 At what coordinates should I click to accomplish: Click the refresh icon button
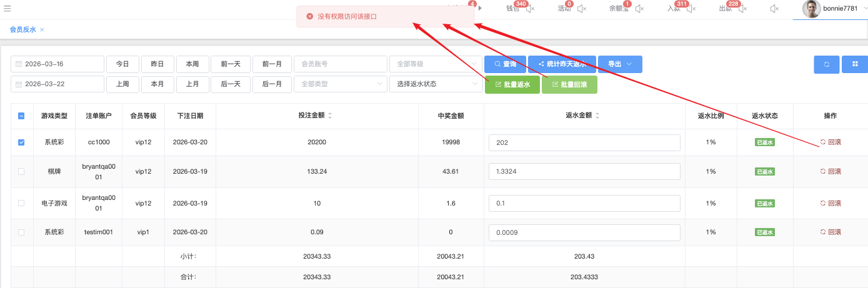tap(826, 64)
